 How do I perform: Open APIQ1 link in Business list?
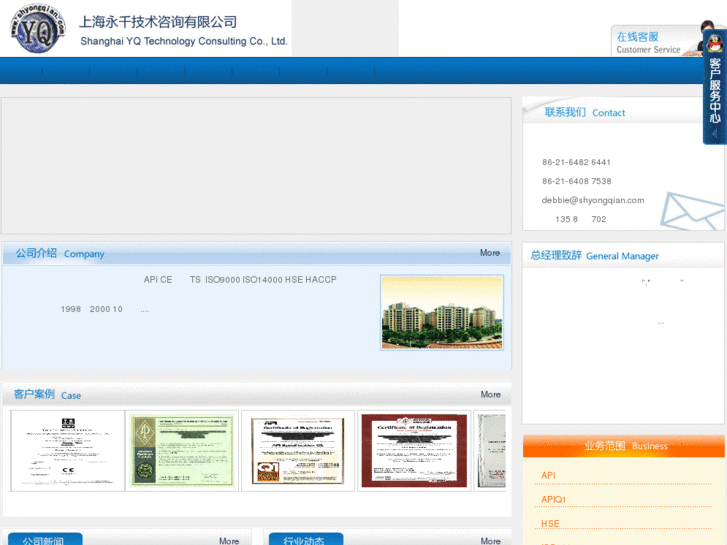point(553,499)
